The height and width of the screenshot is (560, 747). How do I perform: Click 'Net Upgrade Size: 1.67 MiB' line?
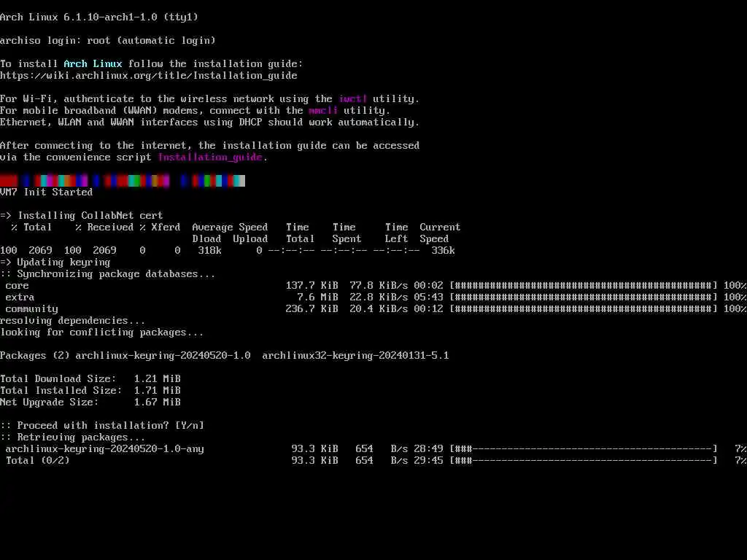pos(90,402)
